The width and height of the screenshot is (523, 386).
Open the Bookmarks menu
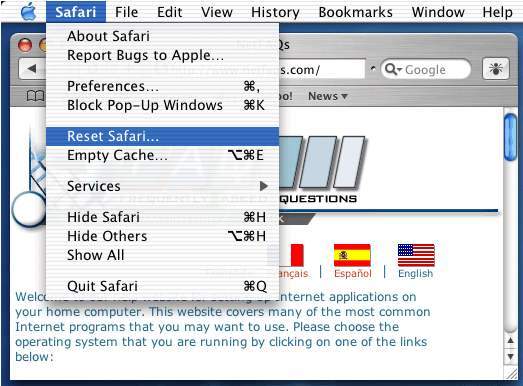[x=356, y=12]
